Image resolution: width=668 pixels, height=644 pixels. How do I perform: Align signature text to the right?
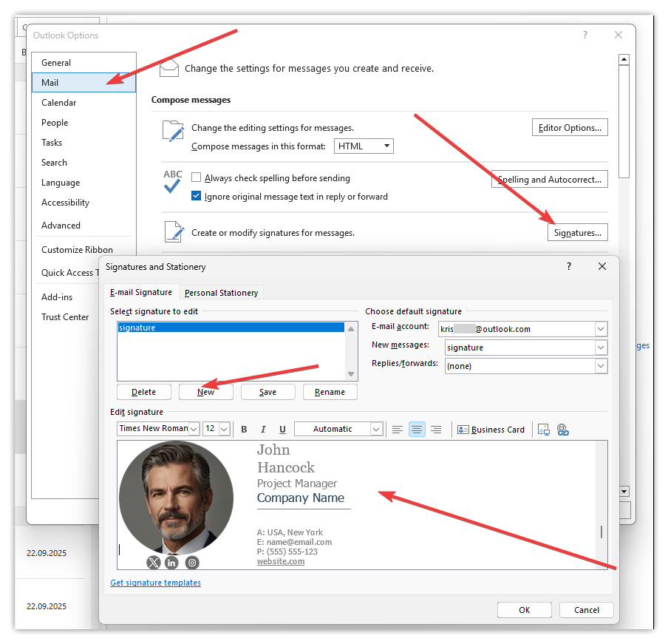pyautogui.click(x=436, y=430)
